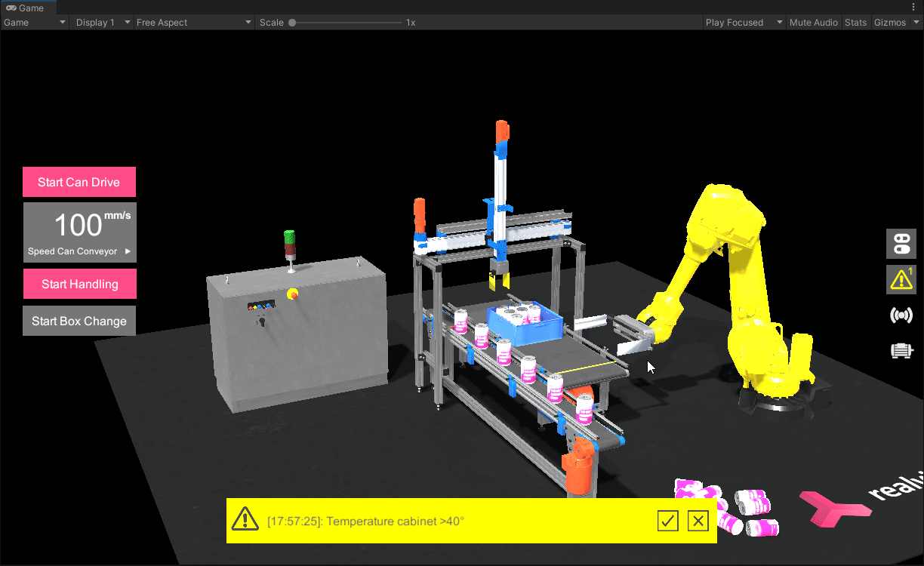
Task: Click the electric motor drive icon
Action: click(x=901, y=350)
